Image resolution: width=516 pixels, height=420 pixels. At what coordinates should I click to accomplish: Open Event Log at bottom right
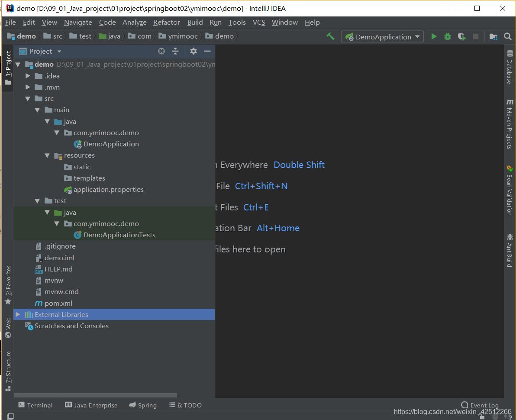480,405
